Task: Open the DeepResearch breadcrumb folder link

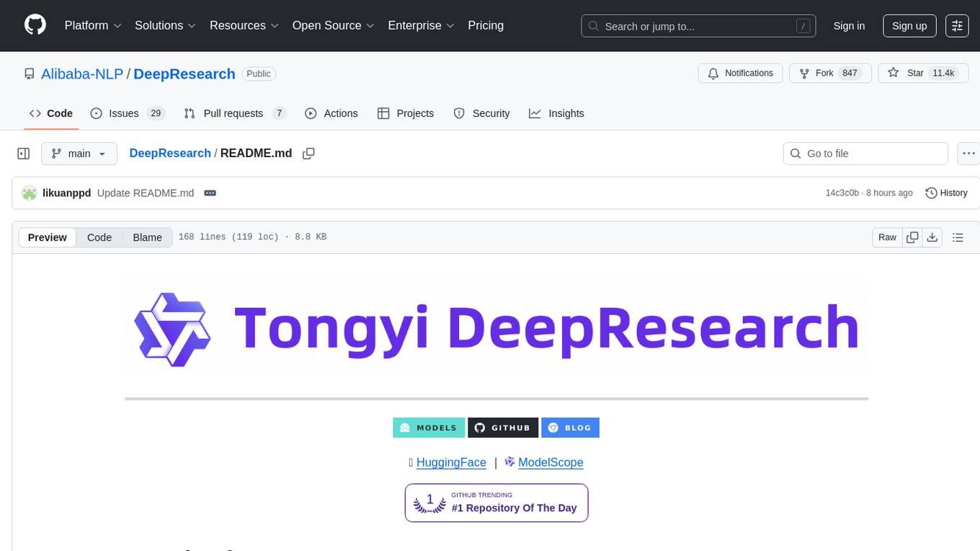Action: pyautogui.click(x=170, y=153)
